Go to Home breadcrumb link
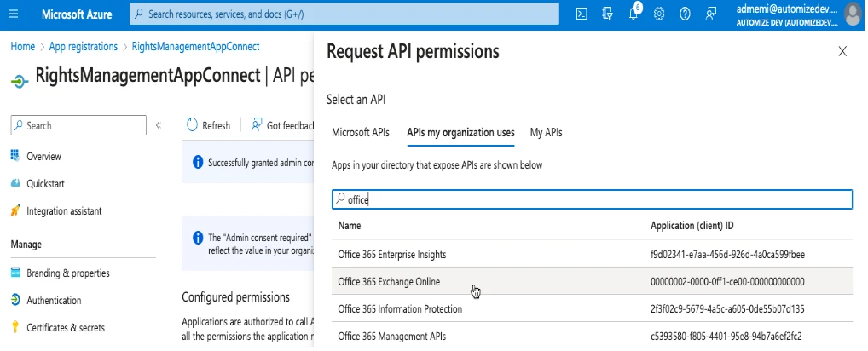Image resolution: width=868 pixels, height=351 pixels. pyautogui.click(x=22, y=46)
